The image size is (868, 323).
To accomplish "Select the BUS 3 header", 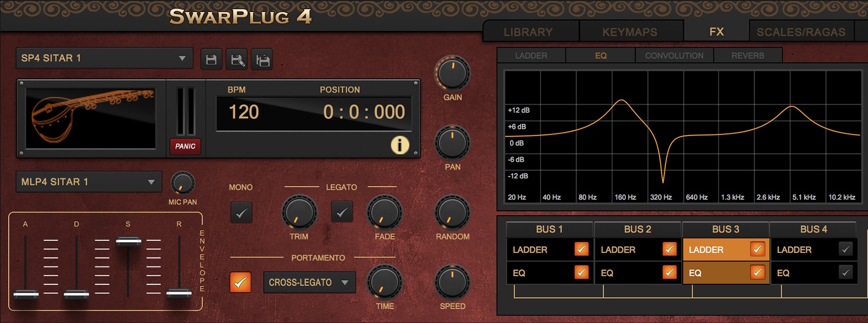I will pos(725,229).
